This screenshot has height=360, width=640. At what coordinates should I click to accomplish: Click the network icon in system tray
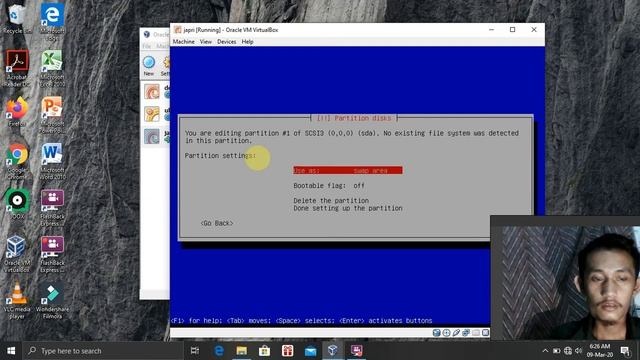[568, 351]
